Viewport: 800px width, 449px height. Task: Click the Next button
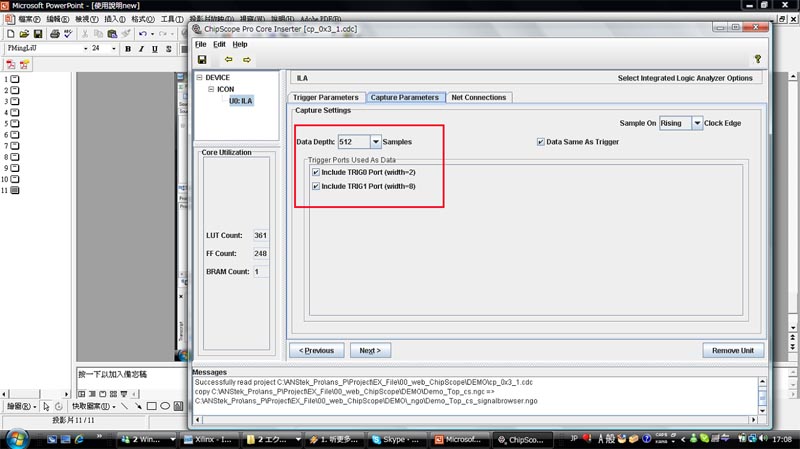coord(370,351)
